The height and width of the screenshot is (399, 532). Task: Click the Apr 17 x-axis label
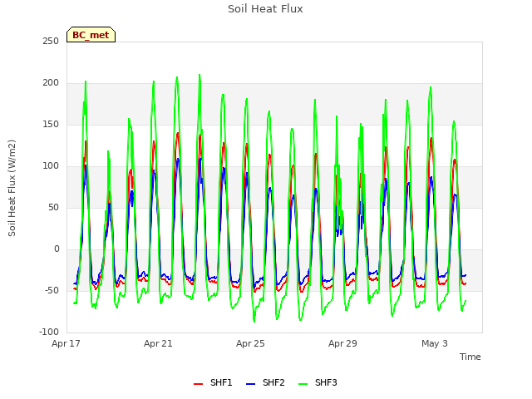66,343
